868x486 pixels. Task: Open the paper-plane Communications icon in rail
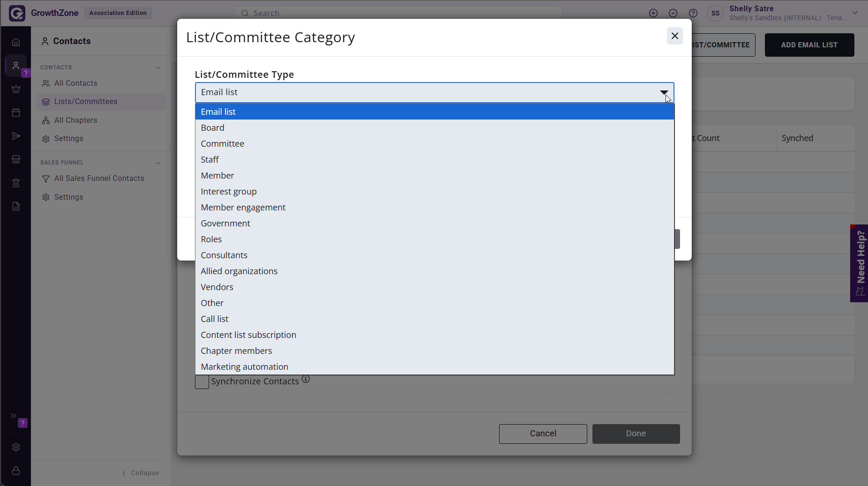[x=16, y=136]
